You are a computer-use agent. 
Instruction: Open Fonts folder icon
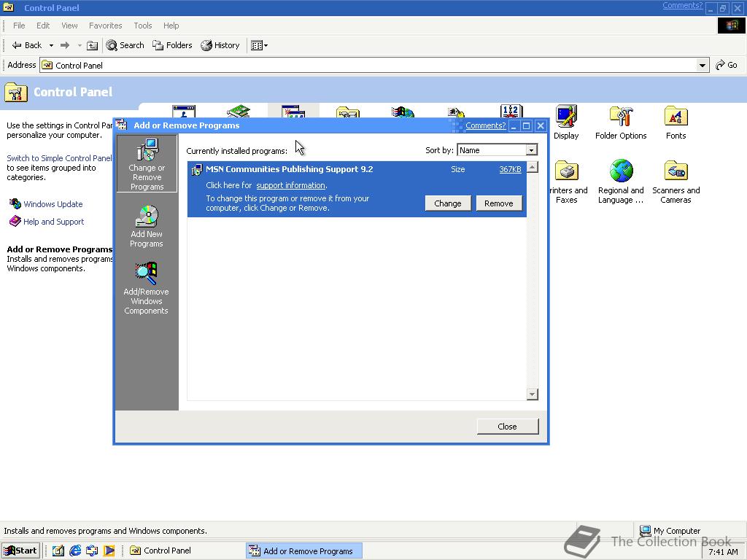(676, 122)
